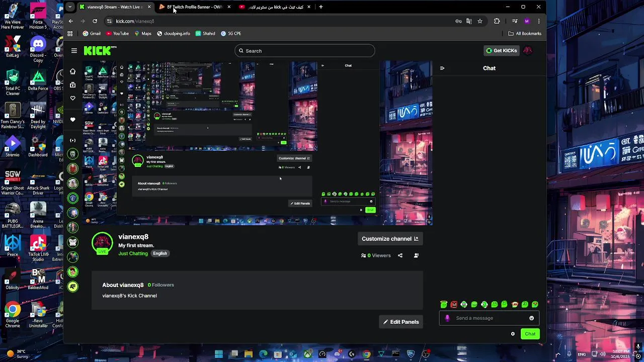Click the Customize channel button

[390, 239]
